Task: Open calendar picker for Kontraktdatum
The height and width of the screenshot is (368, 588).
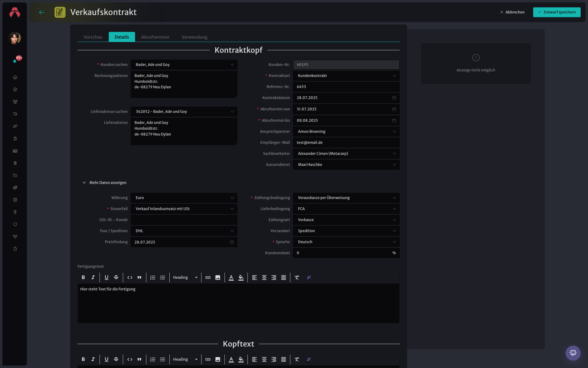Action: (394, 98)
